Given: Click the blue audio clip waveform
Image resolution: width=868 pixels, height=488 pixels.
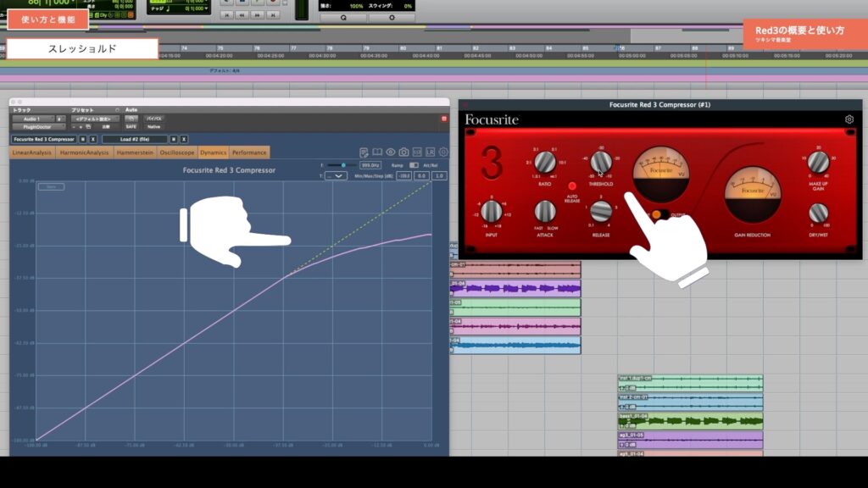Looking at the screenshot, I should click(515, 346).
